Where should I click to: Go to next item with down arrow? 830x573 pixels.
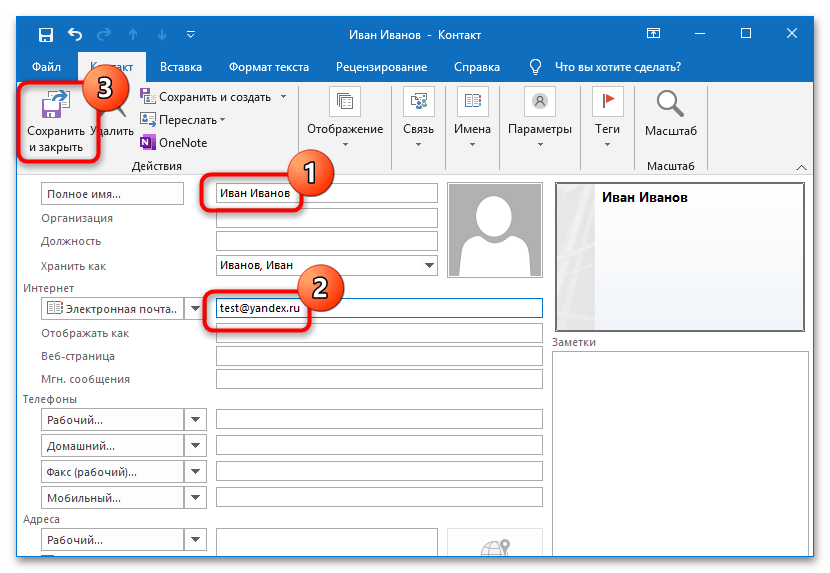(162, 34)
